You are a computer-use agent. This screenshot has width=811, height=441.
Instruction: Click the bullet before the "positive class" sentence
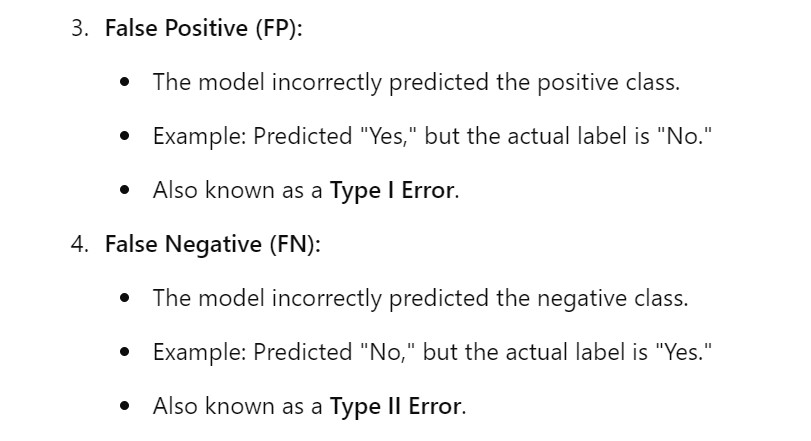click(125, 83)
